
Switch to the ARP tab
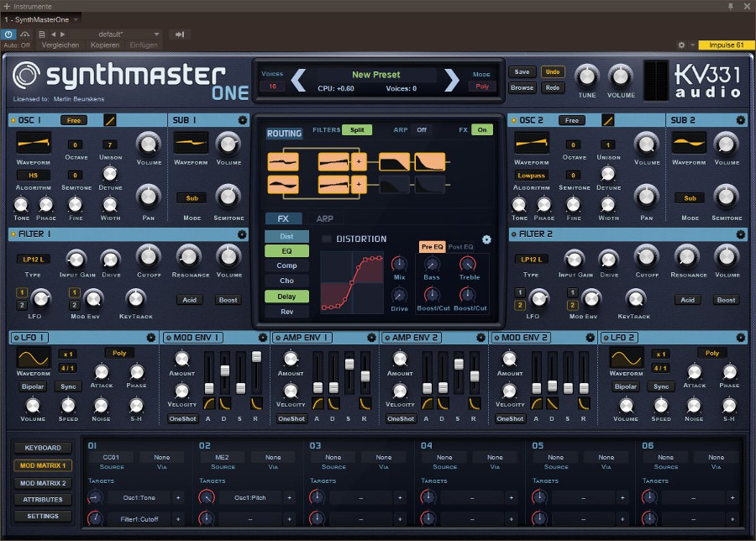click(324, 218)
